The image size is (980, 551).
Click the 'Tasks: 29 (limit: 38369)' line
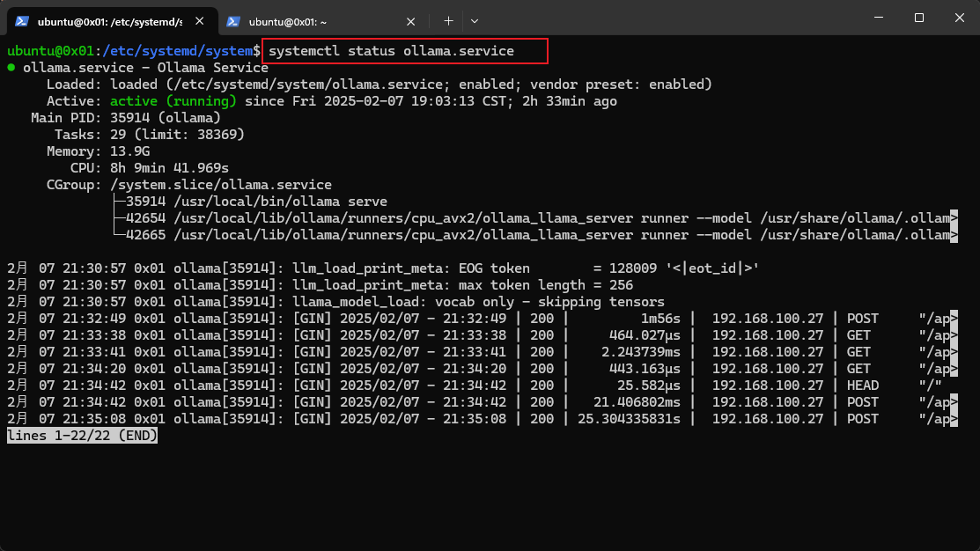point(150,135)
